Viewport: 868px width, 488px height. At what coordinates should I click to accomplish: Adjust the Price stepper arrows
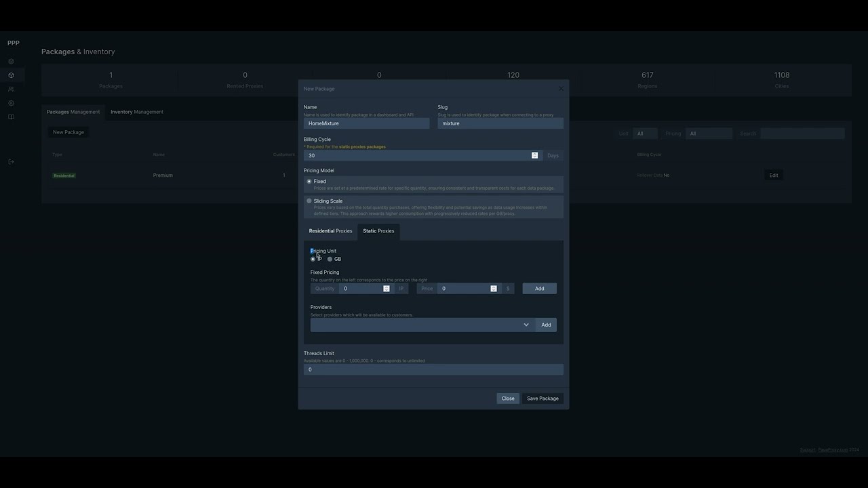(494, 289)
